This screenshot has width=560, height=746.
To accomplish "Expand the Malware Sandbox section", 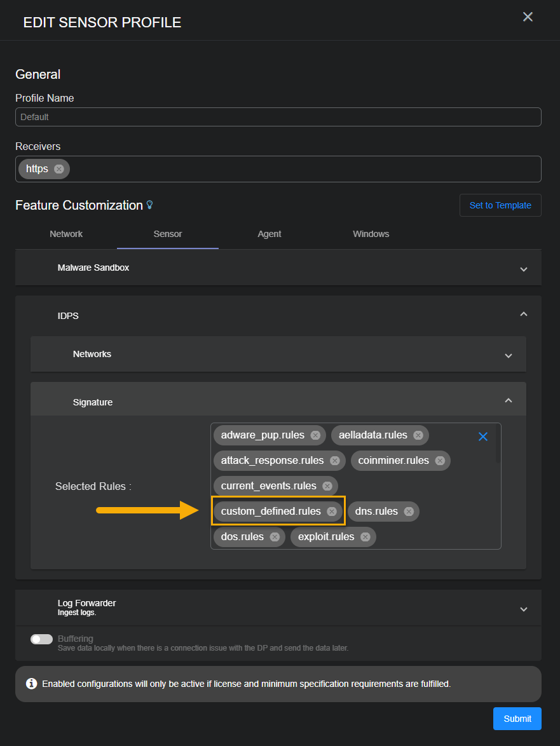I will coord(523,268).
